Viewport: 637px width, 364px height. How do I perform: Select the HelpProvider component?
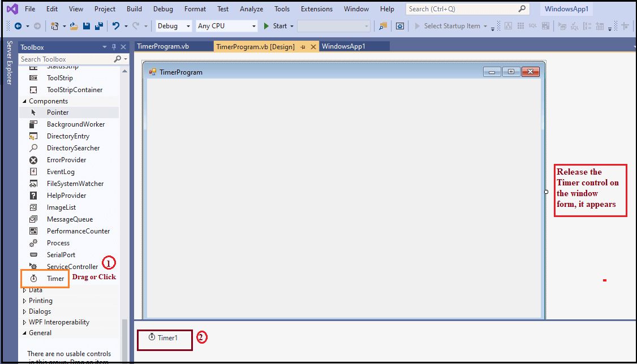pyautogui.click(x=69, y=196)
